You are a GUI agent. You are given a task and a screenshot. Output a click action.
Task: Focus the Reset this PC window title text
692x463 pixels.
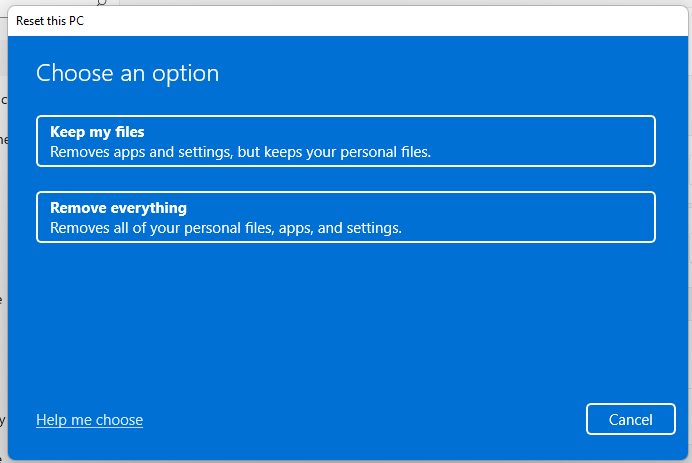tap(50, 20)
